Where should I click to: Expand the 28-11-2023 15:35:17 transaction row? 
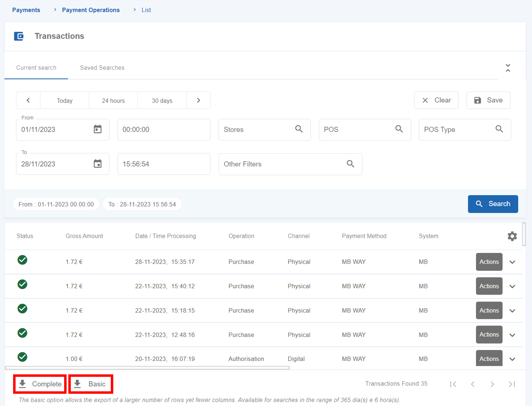click(x=512, y=262)
